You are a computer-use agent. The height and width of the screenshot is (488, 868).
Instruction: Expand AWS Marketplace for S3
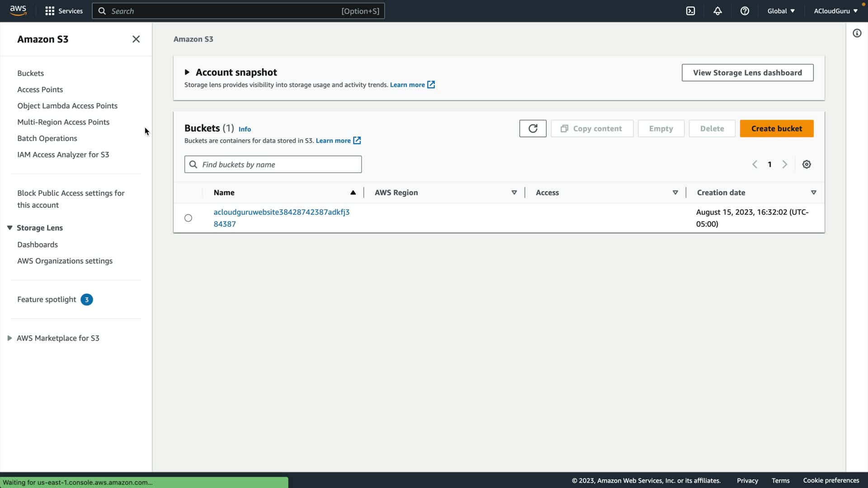pos(9,338)
